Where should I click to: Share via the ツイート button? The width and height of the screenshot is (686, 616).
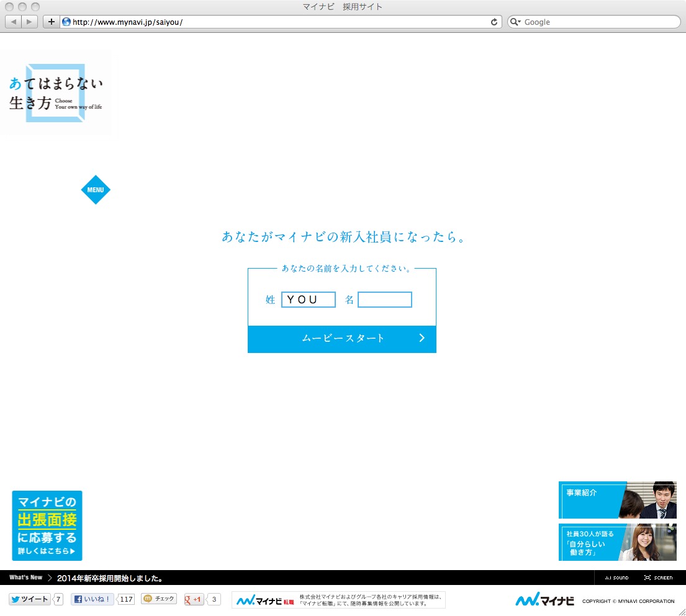(x=30, y=599)
